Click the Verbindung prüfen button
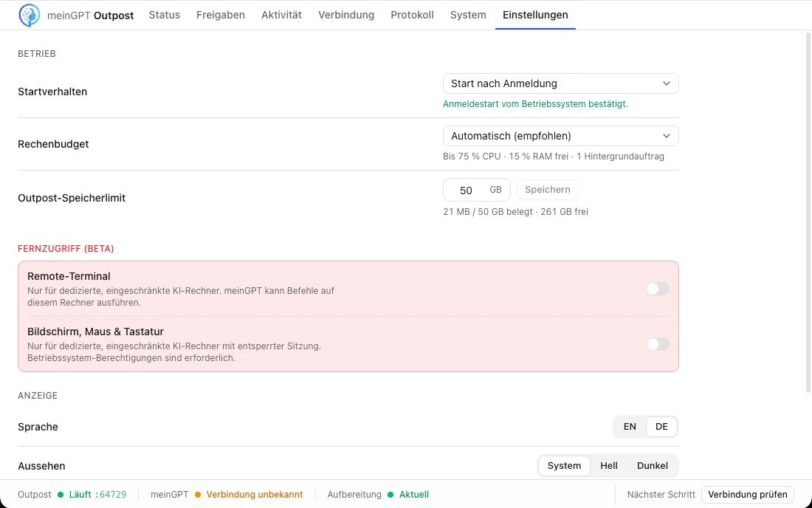Viewport: 812px width, 508px height. pyautogui.click(x=747, y=495)
